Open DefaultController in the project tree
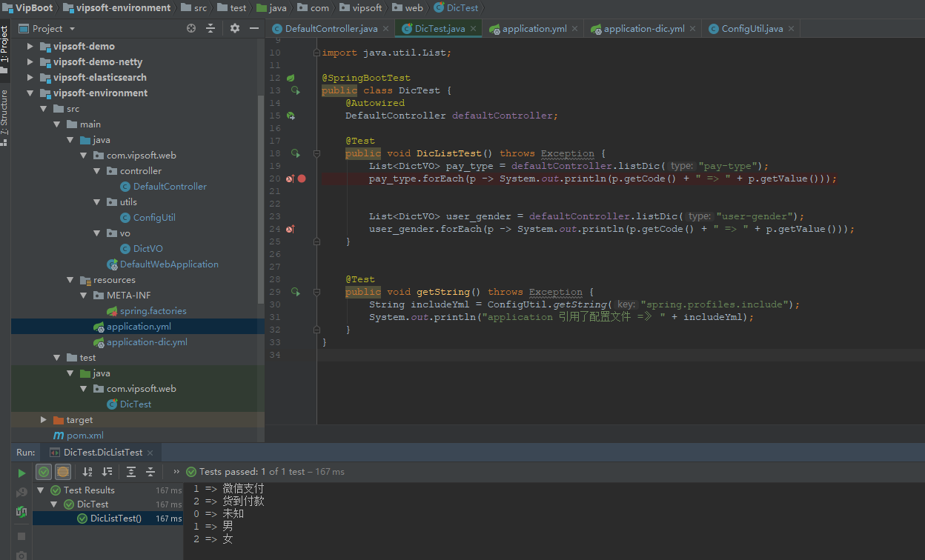 [x=170, y=187]
